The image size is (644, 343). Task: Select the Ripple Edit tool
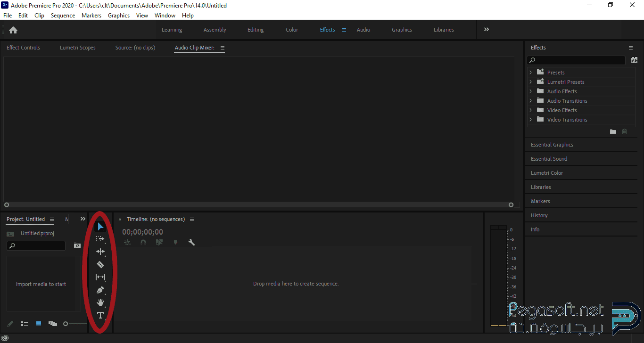(100, 252)
